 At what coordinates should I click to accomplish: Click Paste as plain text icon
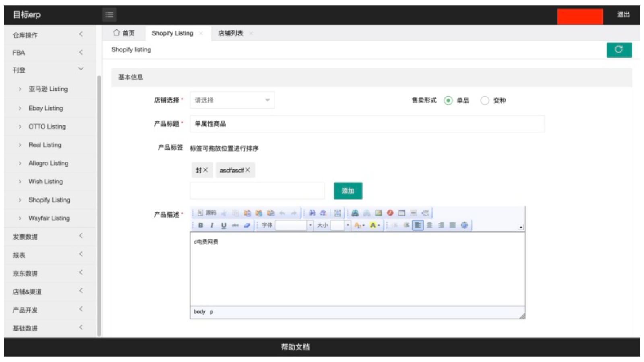[x=259, y=213]
